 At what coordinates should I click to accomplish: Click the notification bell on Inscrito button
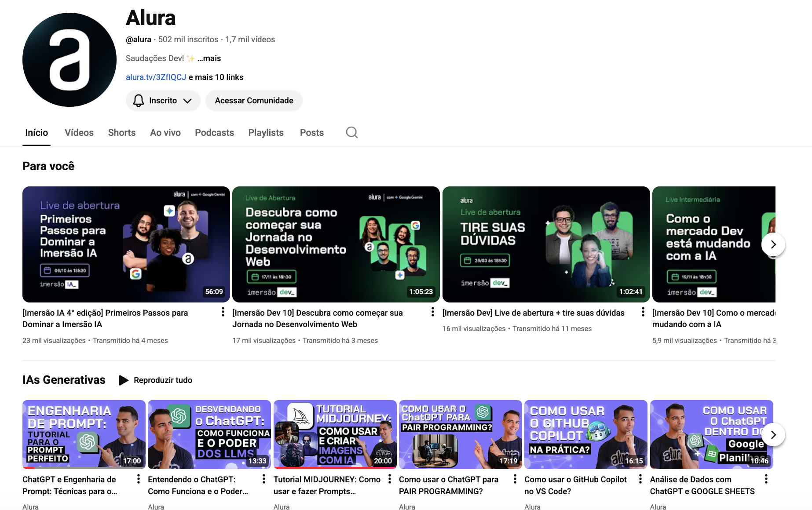138,100
